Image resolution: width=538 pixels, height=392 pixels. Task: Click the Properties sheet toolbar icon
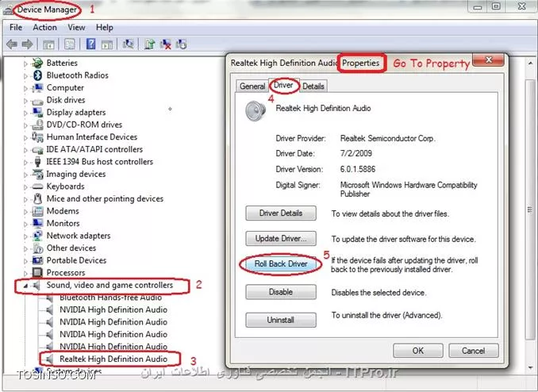(x=69, y=44)
